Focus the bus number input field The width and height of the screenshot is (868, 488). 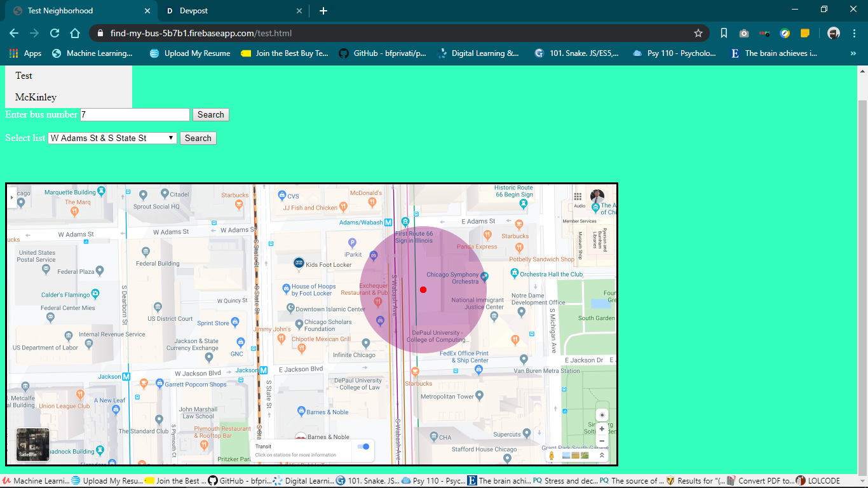click(x=135, y=114)
